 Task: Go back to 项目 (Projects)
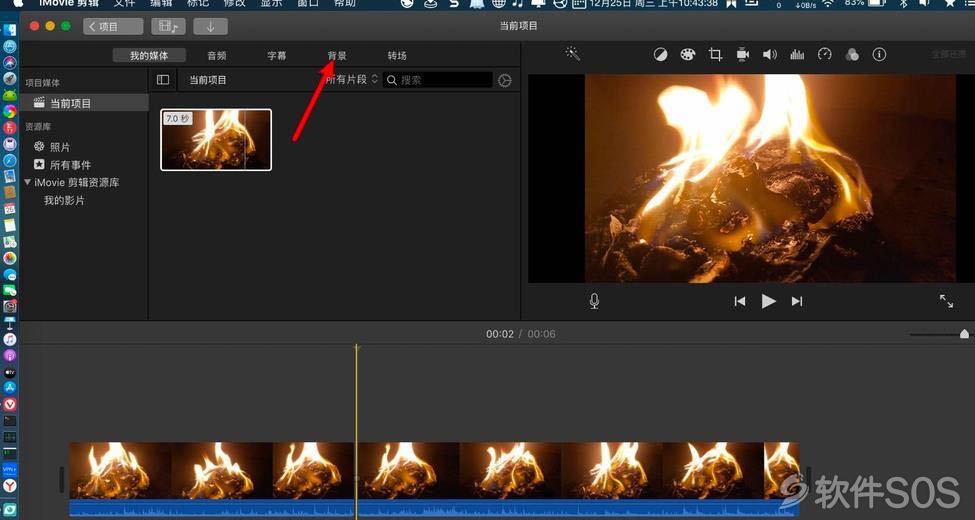(x=113, y=26)
